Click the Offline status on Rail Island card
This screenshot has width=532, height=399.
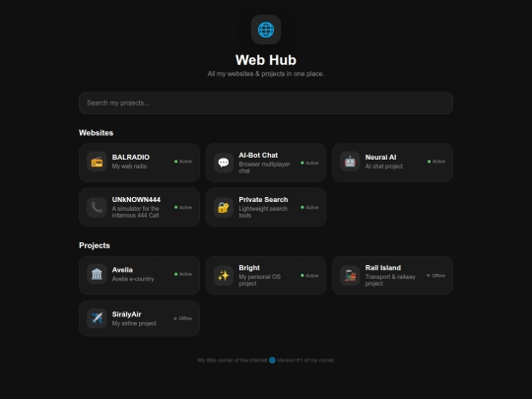click(x=436, y=276)
